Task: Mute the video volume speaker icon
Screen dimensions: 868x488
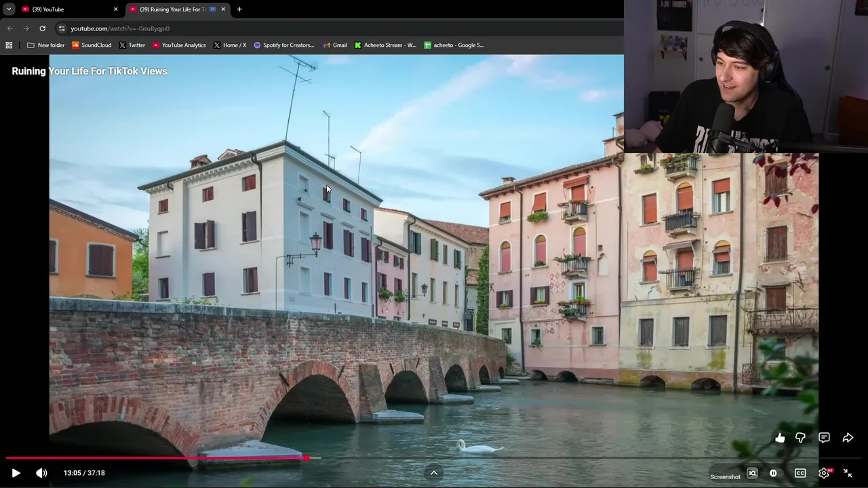Action: (x=41, y=473)
